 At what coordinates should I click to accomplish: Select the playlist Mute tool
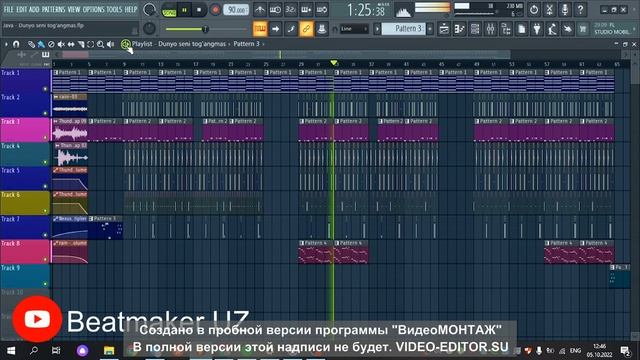[61, 44]
